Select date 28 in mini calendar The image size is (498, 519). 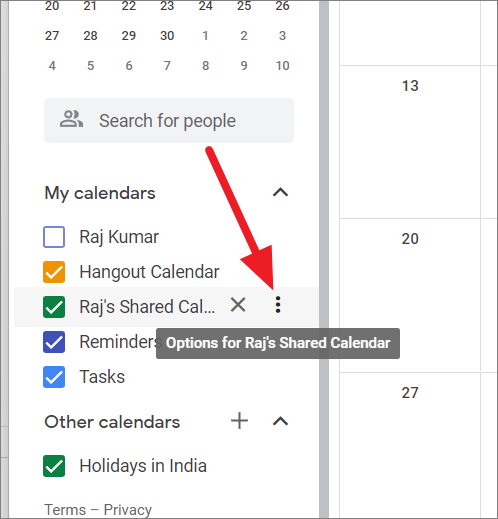[90, 36]
